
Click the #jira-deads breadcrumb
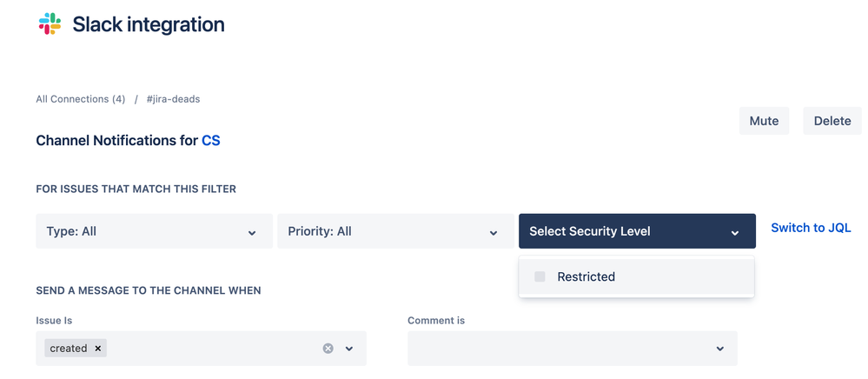pos(173,99)
